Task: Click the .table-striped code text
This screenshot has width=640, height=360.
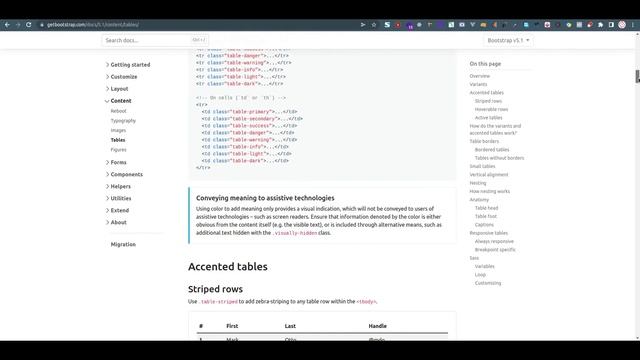Action: [218, 302]
